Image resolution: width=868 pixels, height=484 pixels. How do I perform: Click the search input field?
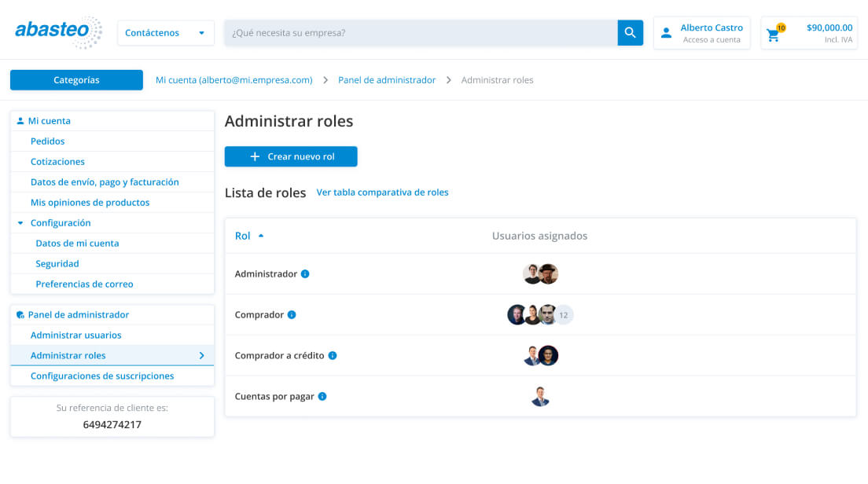click(421, 33)
